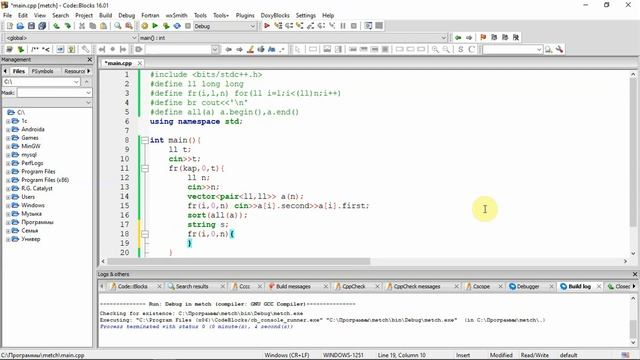The width and height of the screenshot is (640, 360).
Task: Click the editor horizontal scrollbar
Action: (239, 261)
